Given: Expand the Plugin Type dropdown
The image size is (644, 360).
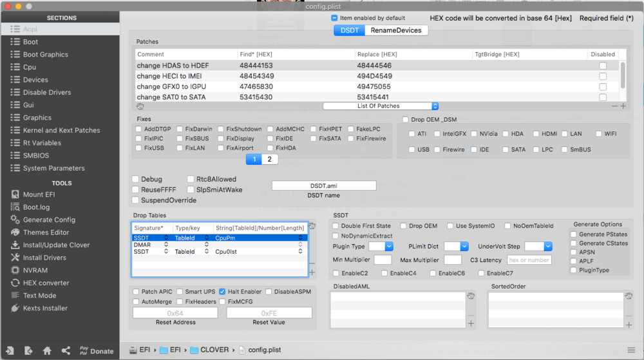Looking at the screenshot, I should 381,246.
